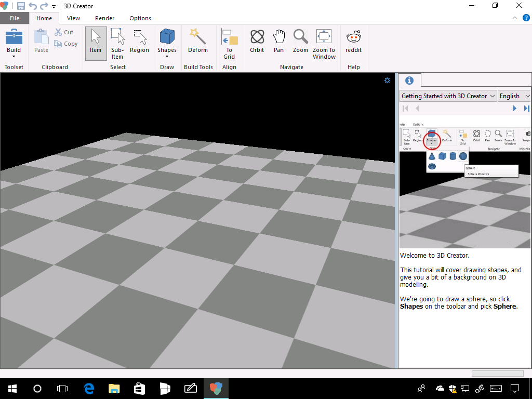This screenshot has width=532, height=399.
Task: Open the Windows Start menu
Action: click(12, 389)
